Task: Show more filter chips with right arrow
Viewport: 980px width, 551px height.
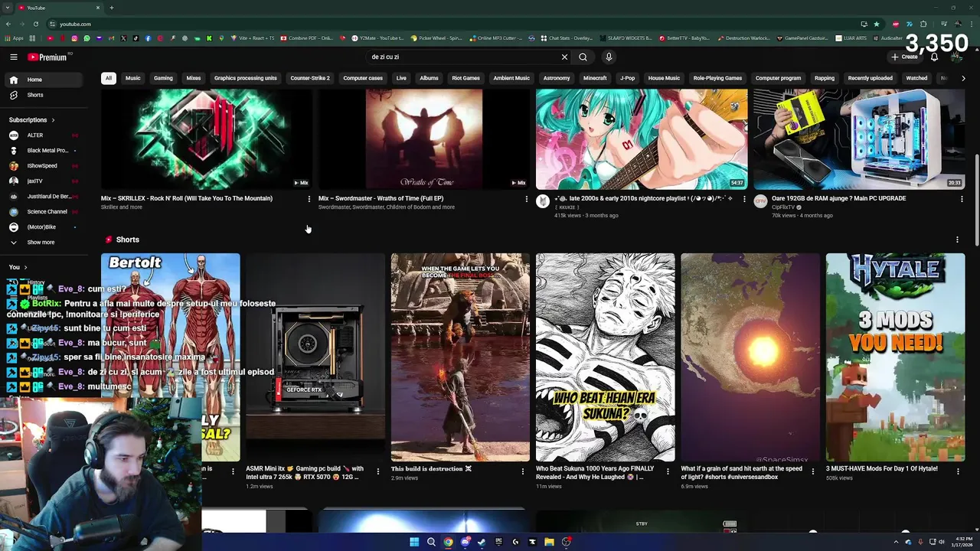Action: (x=963, y=78)
